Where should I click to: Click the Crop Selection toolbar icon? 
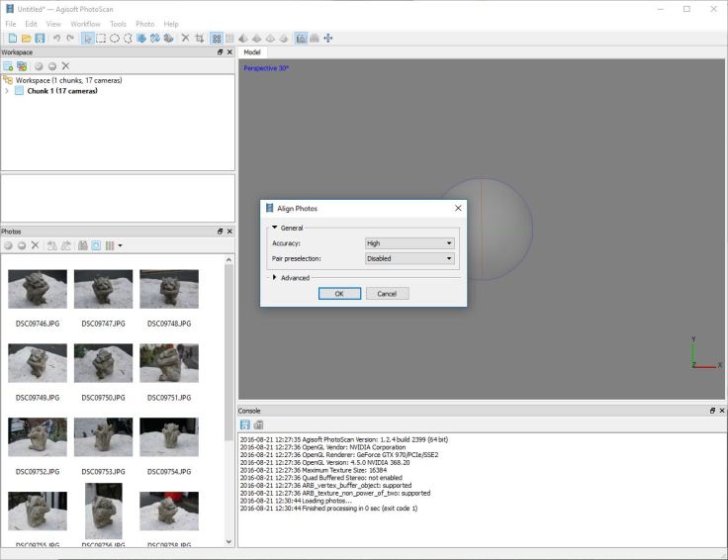coord(200,38)
